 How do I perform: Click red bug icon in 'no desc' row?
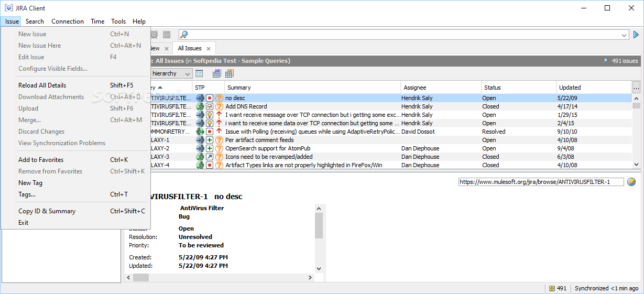point(210,98)
